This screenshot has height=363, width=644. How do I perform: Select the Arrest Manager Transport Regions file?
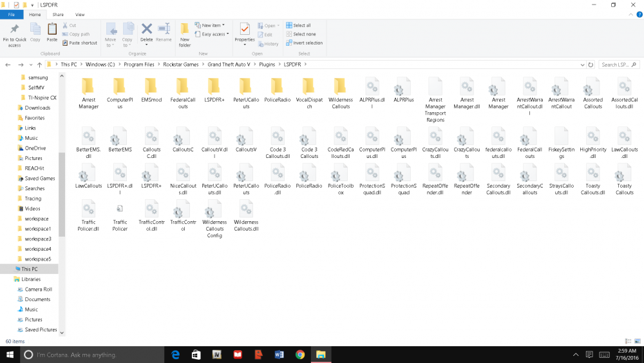click(435, 100)
